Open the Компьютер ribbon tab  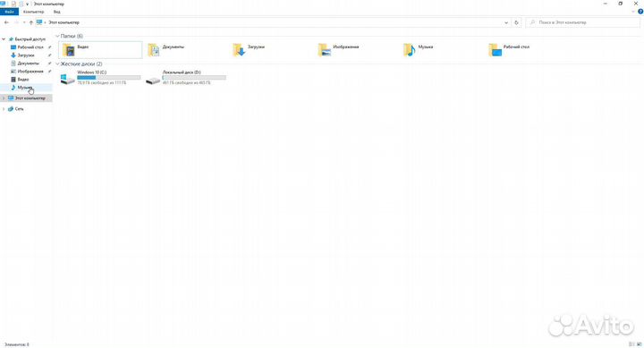tap(33, 12)
